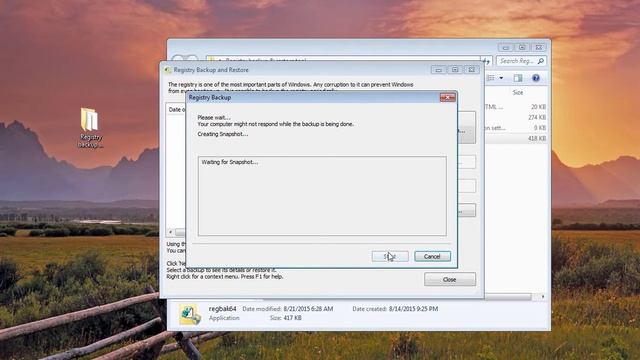The height and width of the screenshot is (360, 640).
Task: Select the 20 KB file row in Explorer
Action: point(516,107)
